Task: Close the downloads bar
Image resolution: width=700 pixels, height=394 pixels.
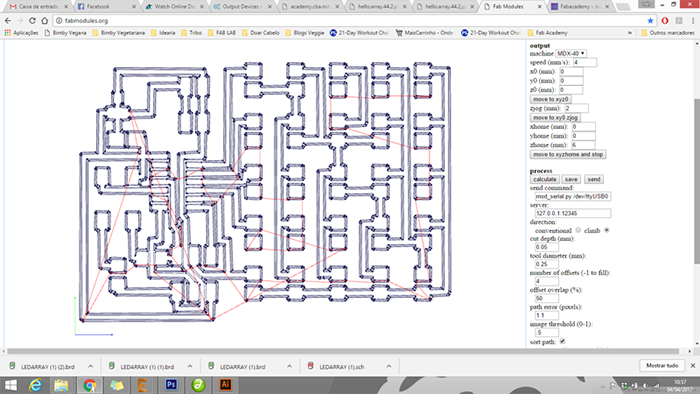Action: click(x=693, y=365)
